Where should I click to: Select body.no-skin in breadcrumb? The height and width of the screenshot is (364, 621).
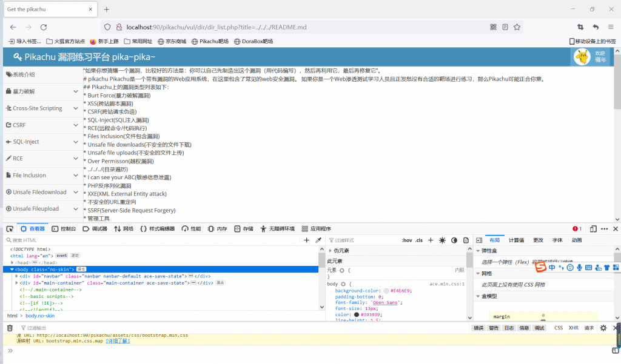click(40, 316)
